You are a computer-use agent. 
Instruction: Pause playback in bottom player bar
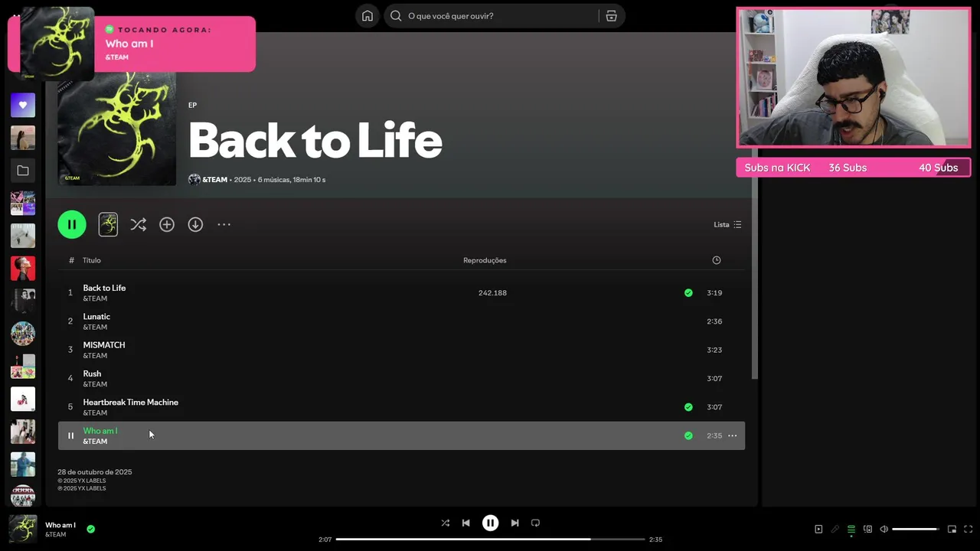click(x=490, y=523)
